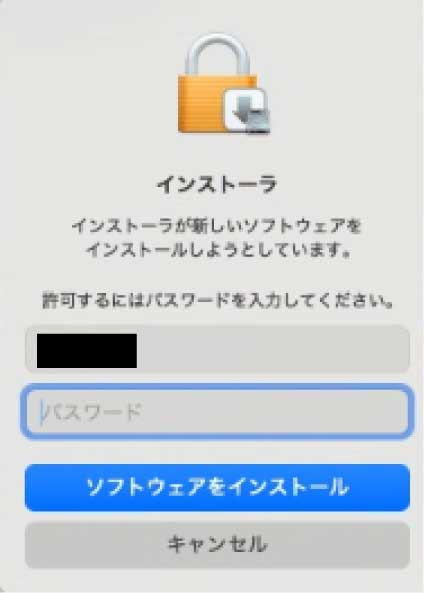This screenshot has height=593, width=424.
Task: Click the silver shackle of the padlock
Action: click(217, 55)
